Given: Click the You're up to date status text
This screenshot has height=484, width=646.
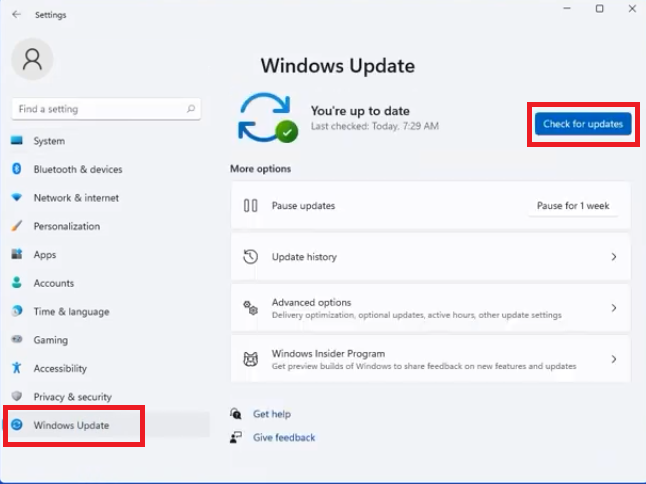Looking at the screenshot, I should pos(360,110).
